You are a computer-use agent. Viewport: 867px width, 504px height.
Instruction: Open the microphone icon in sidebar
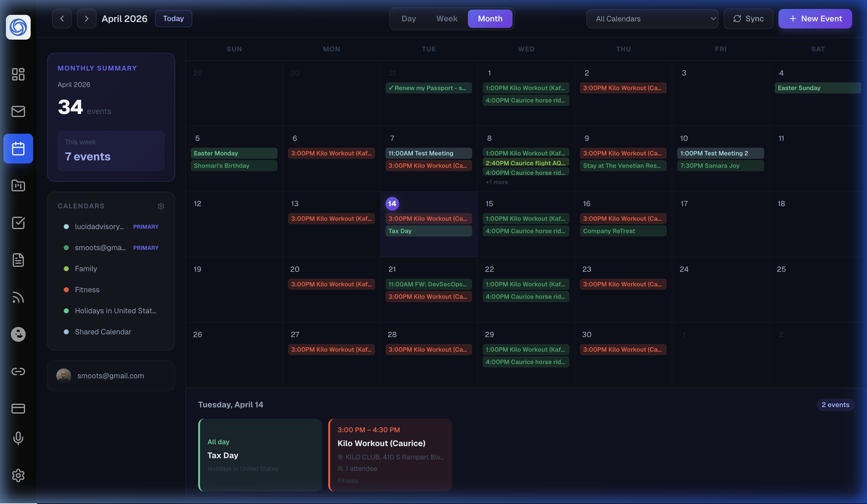(18, 438)
